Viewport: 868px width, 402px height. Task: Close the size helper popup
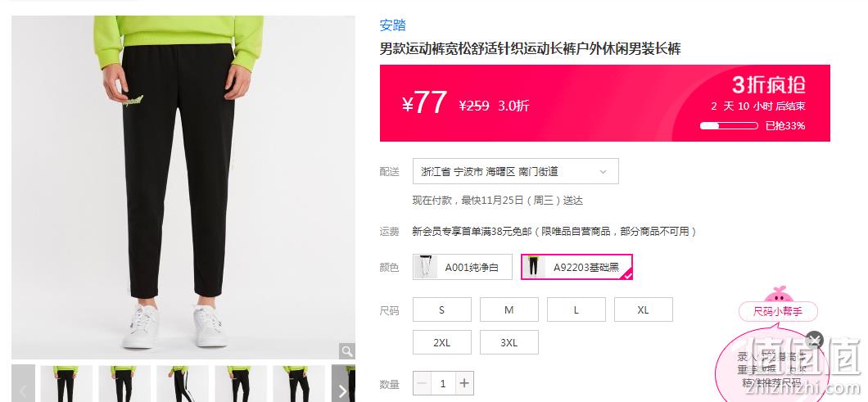click(814, 340)
